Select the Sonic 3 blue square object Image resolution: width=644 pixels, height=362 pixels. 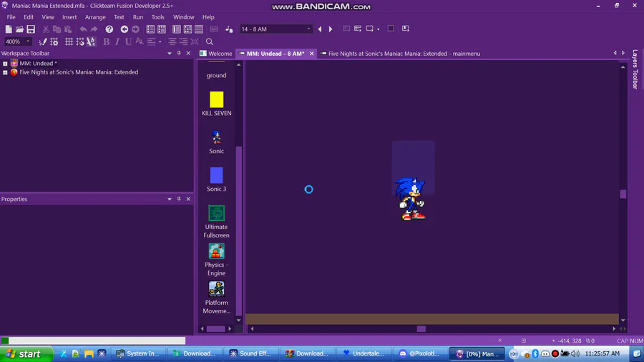[216, 175]
